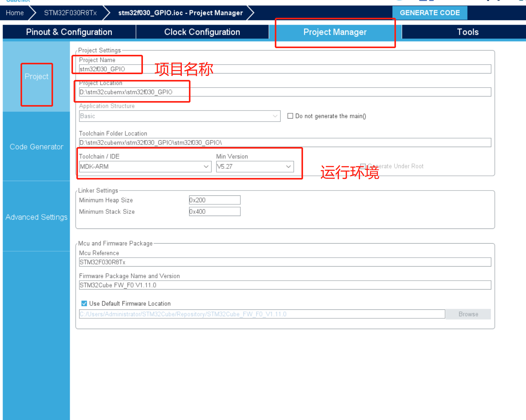
Task: Edit the Minimum Stack Size field
Action: point(215,212)
